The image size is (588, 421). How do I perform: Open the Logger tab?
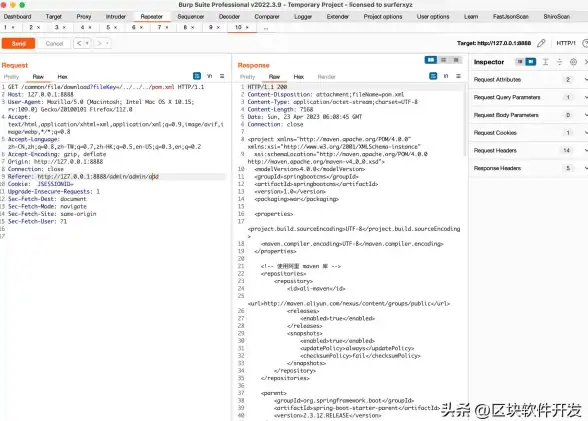click(303, 16)
